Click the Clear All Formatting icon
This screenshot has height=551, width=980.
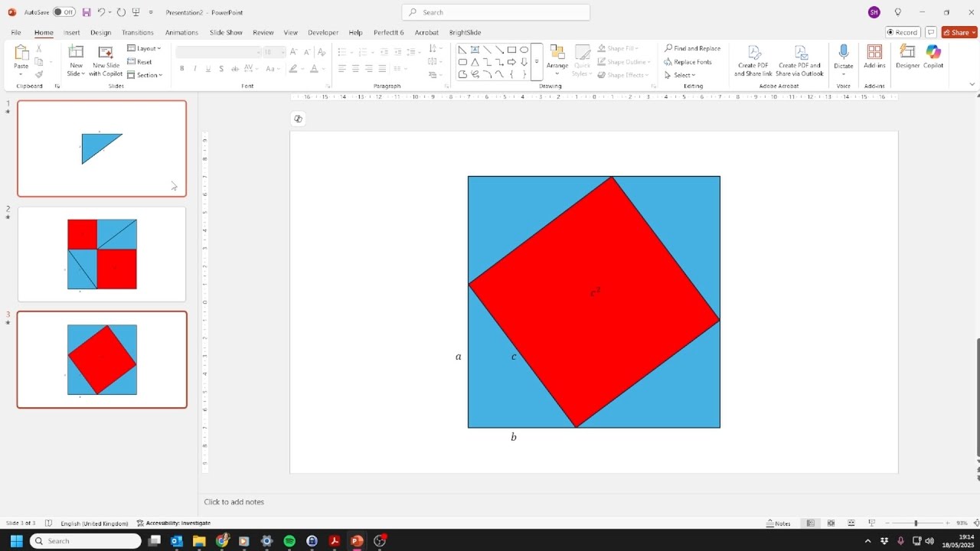tap(322, 52)
